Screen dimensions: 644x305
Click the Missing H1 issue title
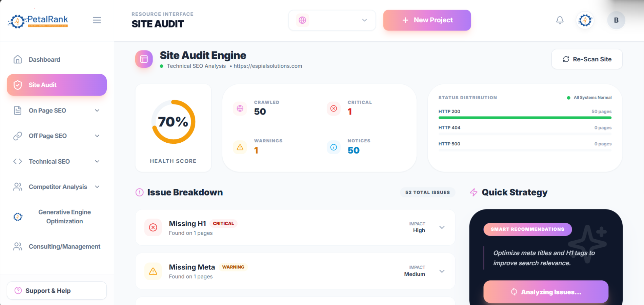pos(187,224)
